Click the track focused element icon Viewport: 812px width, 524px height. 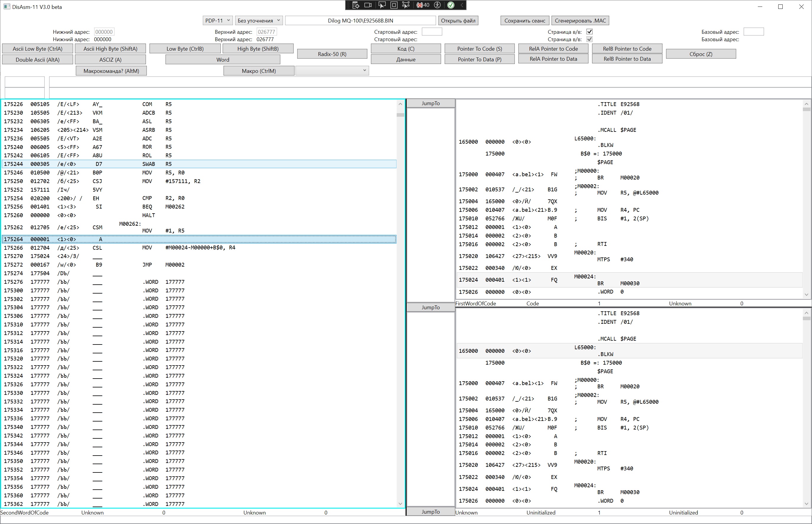click(406, 5)
